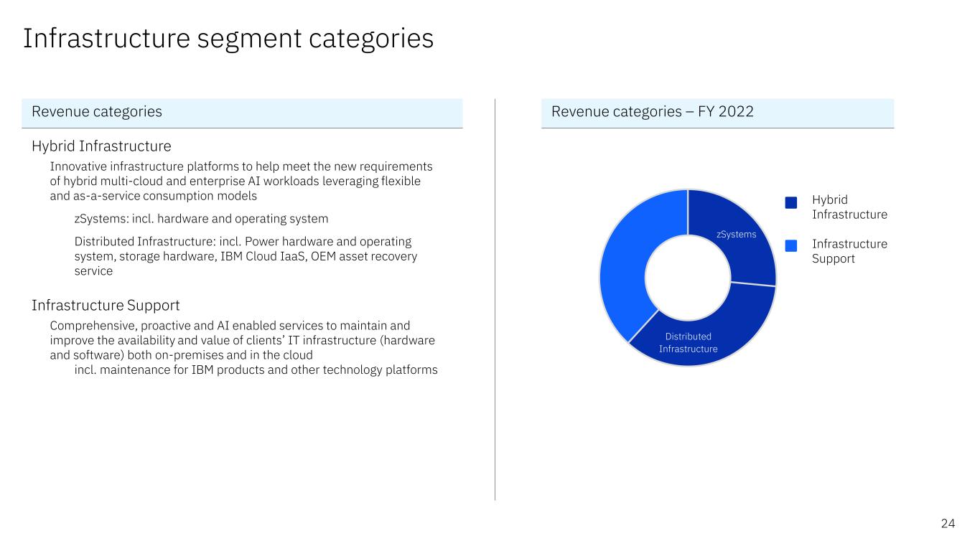This screenshot has height=551, width=980.
Task: Select the line about maintenance for IBM products
Action: pos(256,370)
